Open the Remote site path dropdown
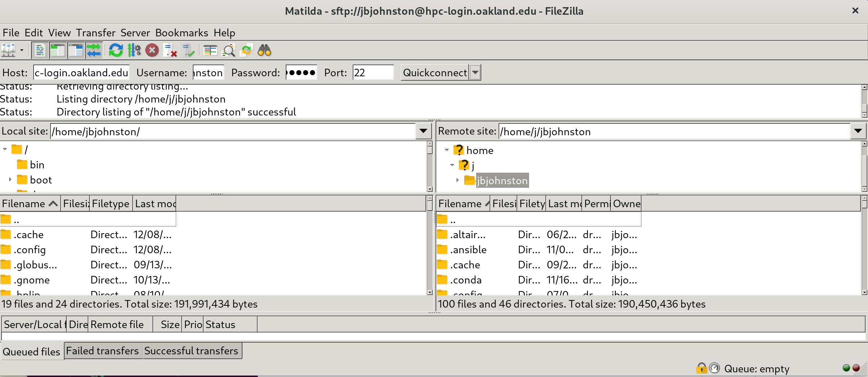This screenshot has width=868, height=377. (858, 131)
